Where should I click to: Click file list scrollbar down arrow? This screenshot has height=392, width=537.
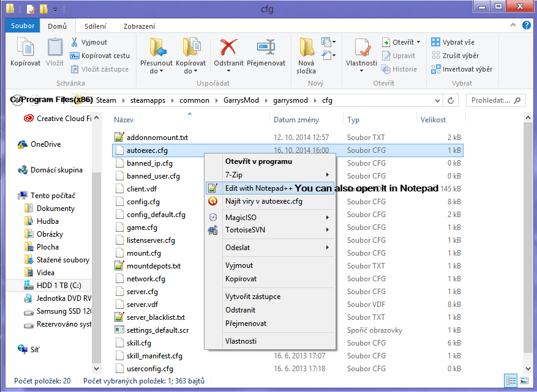[x=528, y=369]
